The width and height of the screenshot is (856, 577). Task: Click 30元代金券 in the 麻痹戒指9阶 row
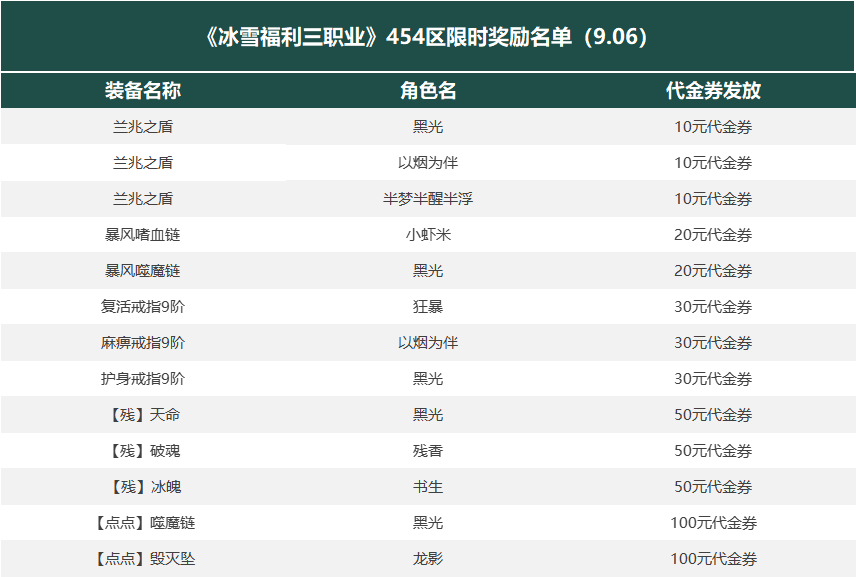(713, 343)
